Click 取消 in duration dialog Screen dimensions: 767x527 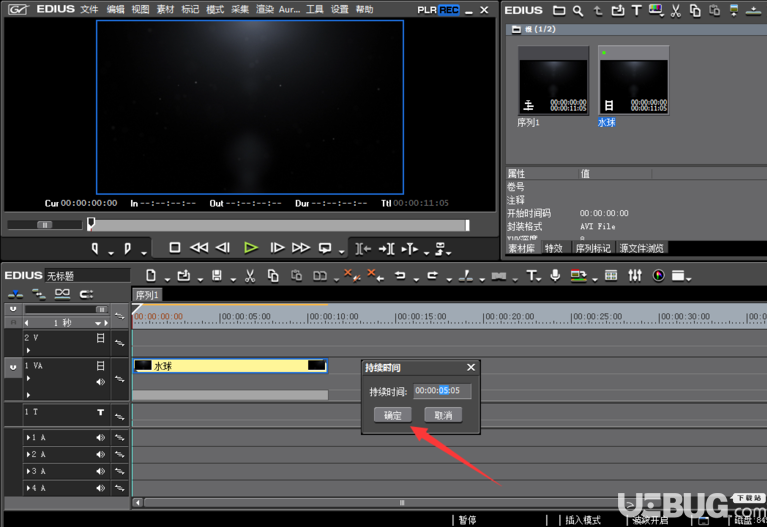click(443, 415)
